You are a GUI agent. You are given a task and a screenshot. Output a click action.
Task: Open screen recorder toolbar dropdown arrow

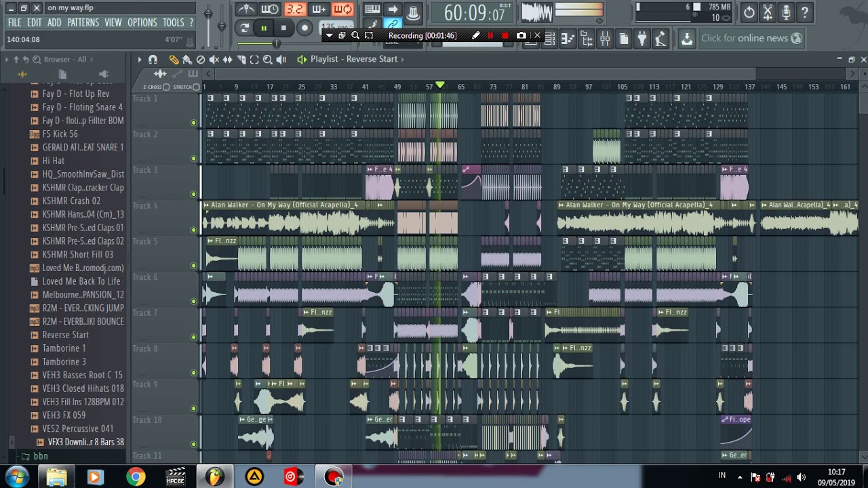[329, 35]
